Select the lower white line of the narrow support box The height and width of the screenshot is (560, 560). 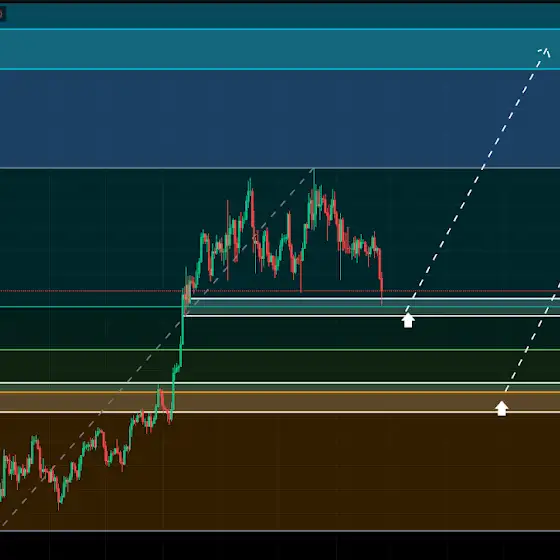372,316
